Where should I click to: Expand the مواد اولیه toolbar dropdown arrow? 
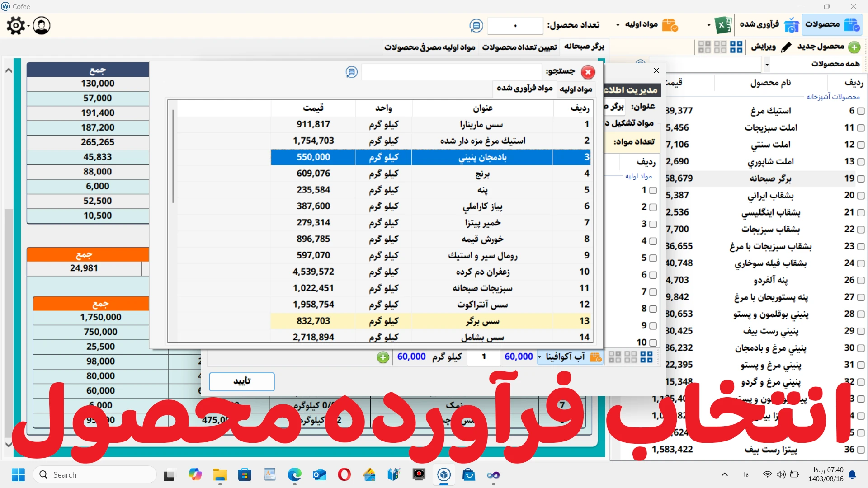coord(618,25)
